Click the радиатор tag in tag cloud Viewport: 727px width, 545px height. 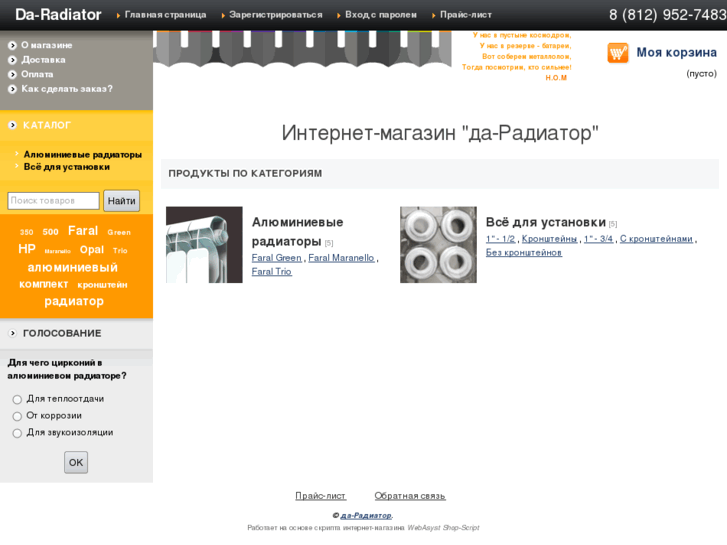click(x=74, y=301)
